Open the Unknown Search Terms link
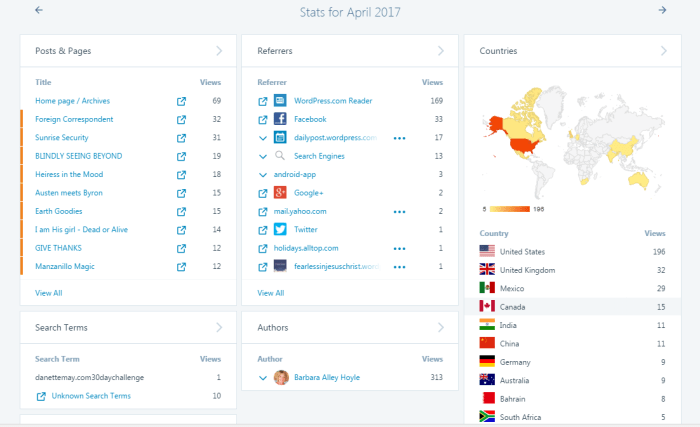700x427 pixels. click(x=91, y=396)
